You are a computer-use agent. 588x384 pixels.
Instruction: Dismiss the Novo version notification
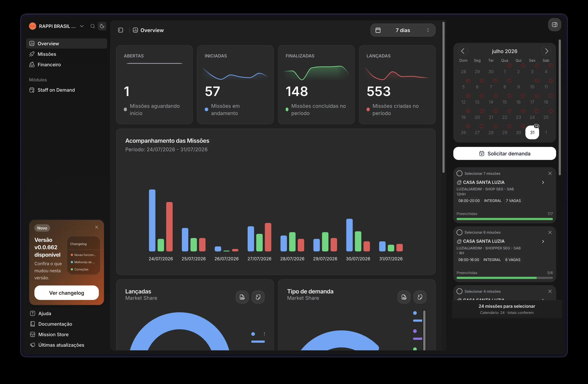click(97, 227)
